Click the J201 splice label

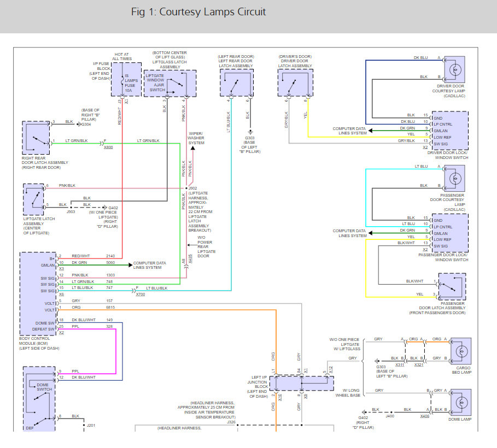[x=91, y=425]
